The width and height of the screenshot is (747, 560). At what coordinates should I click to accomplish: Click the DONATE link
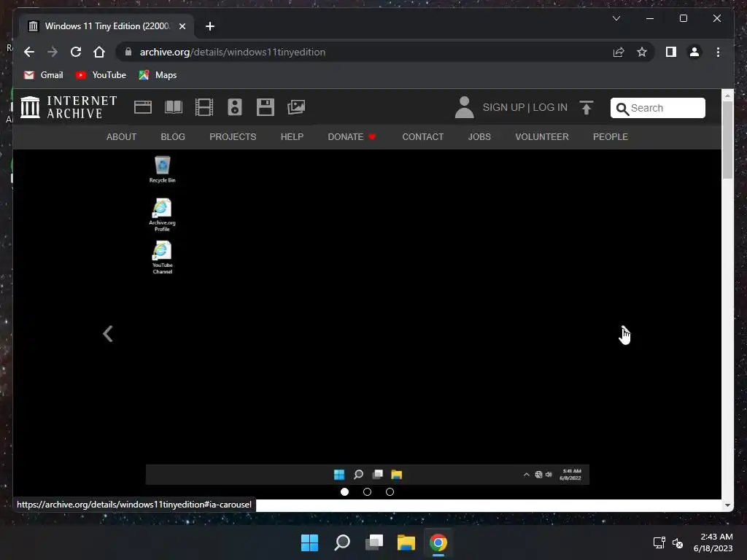352,137
